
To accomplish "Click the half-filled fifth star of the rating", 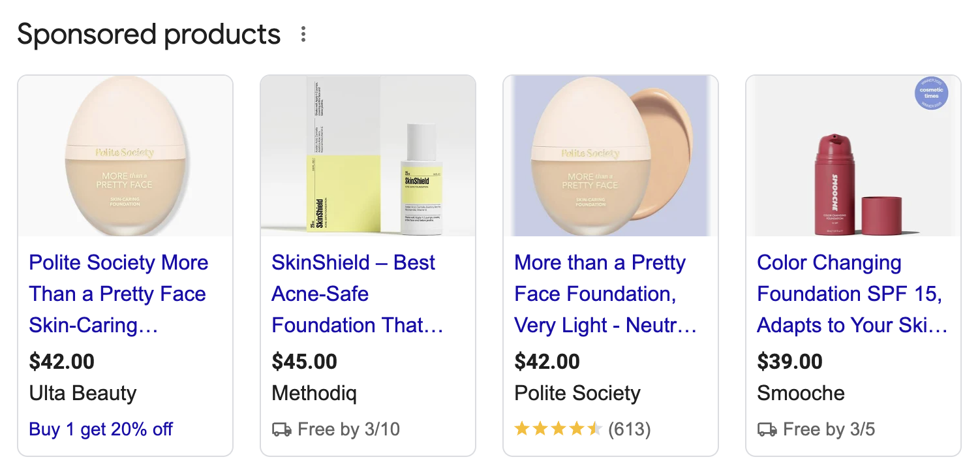I will tap(596, 429).
